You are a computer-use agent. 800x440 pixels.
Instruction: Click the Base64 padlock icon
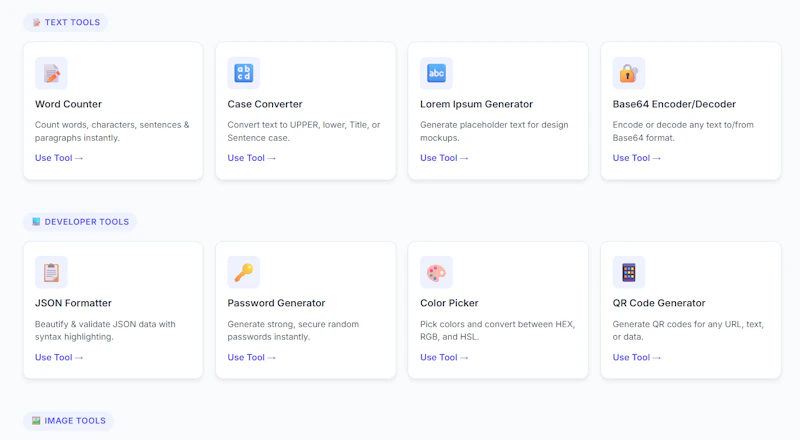[x=629, y=74]
